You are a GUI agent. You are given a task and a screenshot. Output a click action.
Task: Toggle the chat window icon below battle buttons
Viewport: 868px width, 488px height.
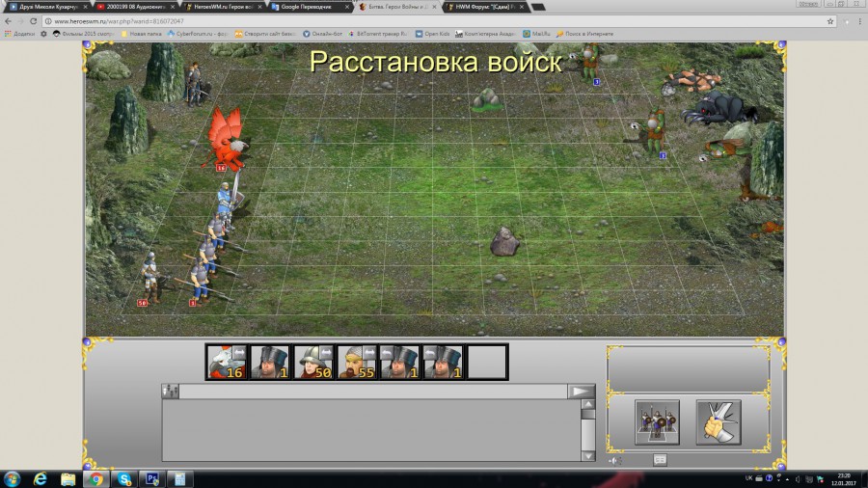660,460
